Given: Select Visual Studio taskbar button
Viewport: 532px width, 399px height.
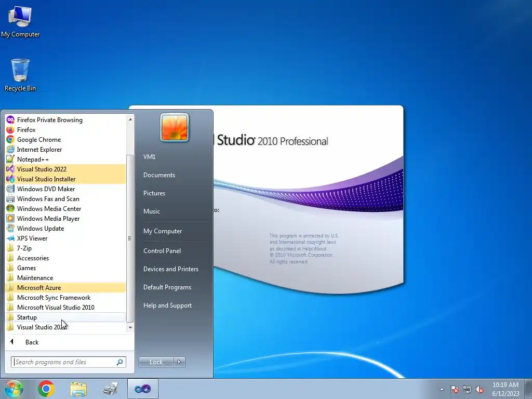Looking at the screenshot, I should click(x=142, y=389).
